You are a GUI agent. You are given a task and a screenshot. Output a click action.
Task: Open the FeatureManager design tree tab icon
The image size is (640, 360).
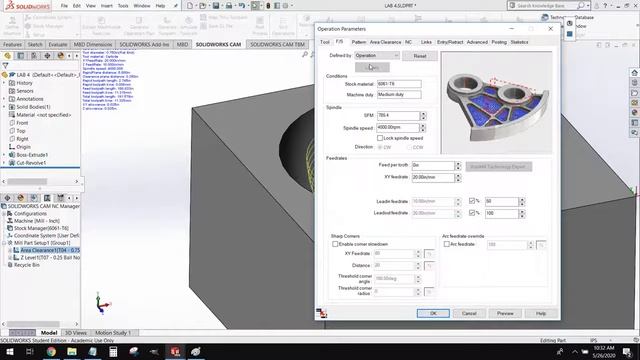pyautogui.click(x=7, y=56)
